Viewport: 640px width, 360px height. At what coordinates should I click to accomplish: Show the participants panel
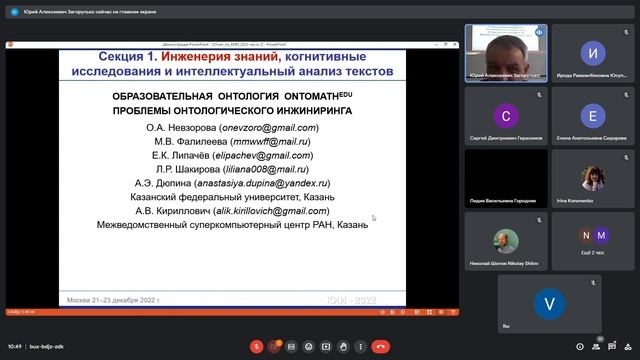click(596, 347)
